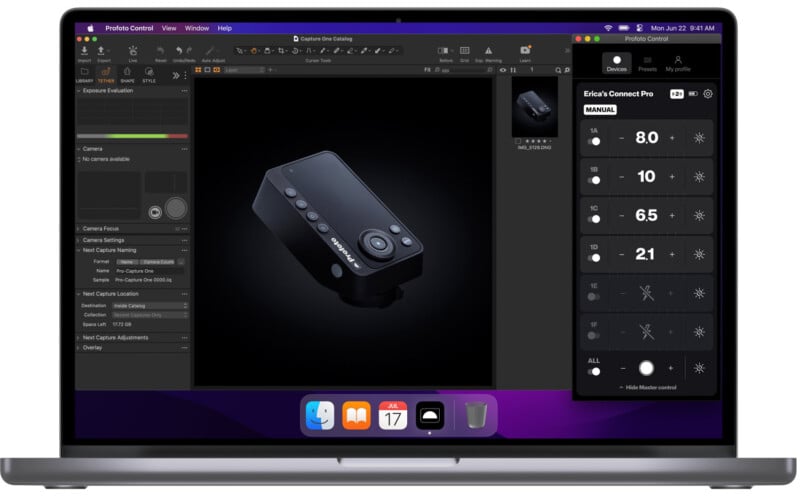Open Erica's Connect Pro settings gear
Image resolution: width=800 pixels, height=496 pixels.
[x=708, y=94]
